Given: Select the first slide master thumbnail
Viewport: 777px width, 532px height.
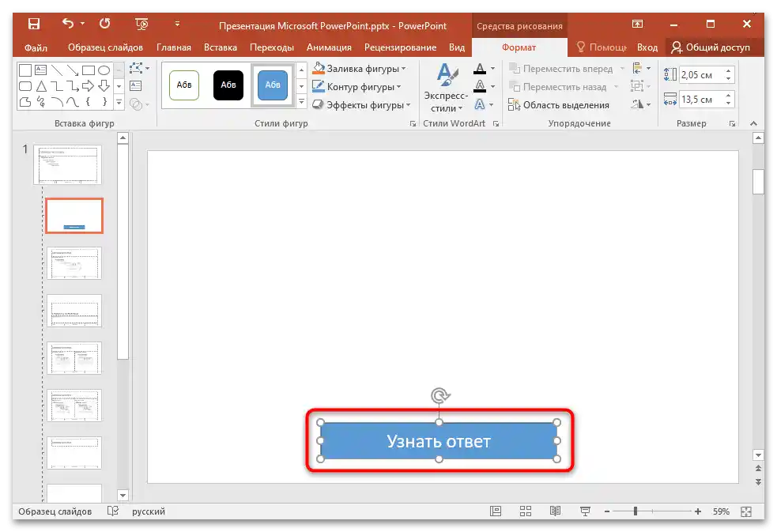Looking at the screenshot, I should [67, 164].
